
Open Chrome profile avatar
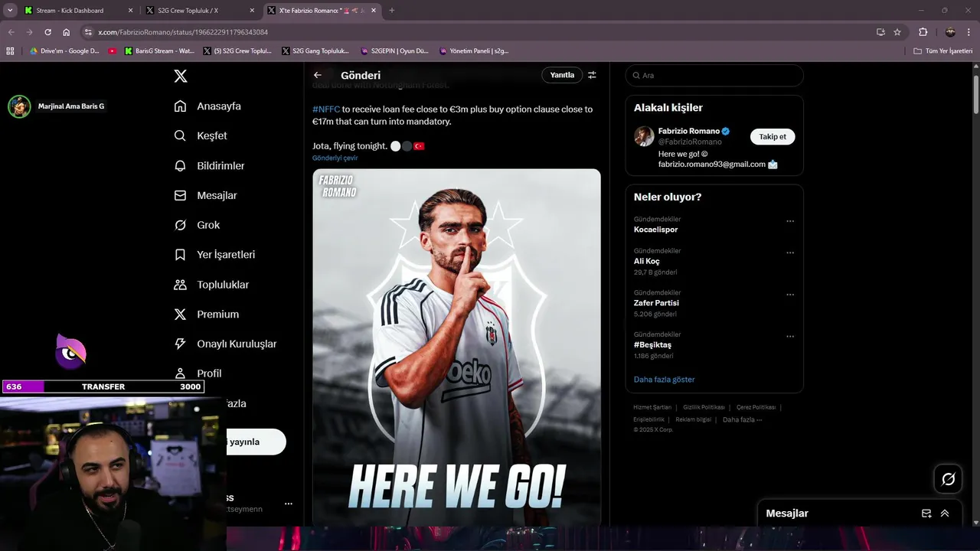click(950, 32)
